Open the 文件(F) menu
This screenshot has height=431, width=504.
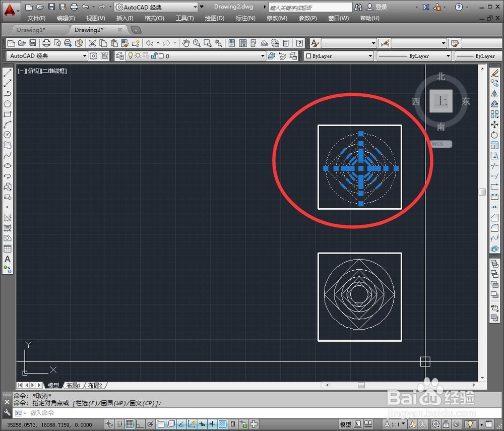point(36,18)
